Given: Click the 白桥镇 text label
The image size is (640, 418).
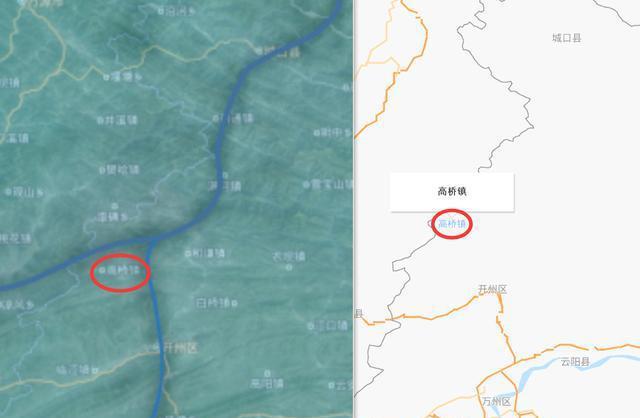Looking at the screenshot, I should pyautogui.click(x=213, y=303).
